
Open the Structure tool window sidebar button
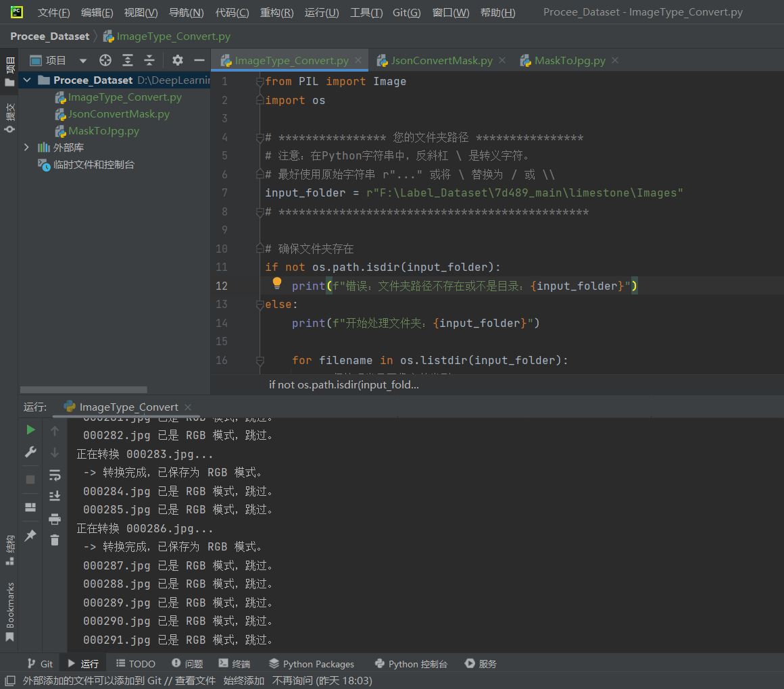click(x=9, y=550)
